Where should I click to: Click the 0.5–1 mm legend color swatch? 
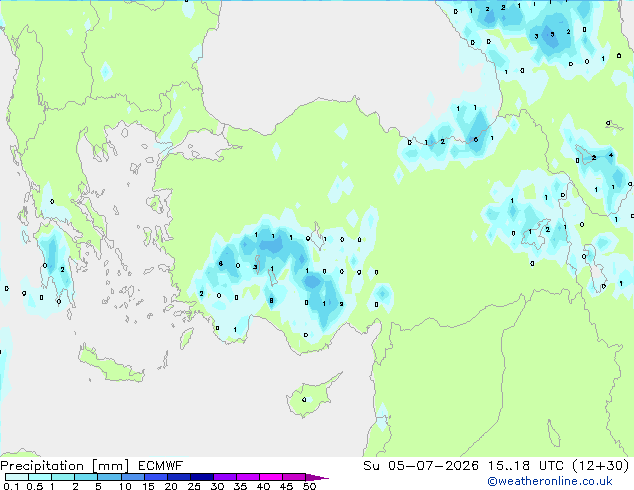40,477
